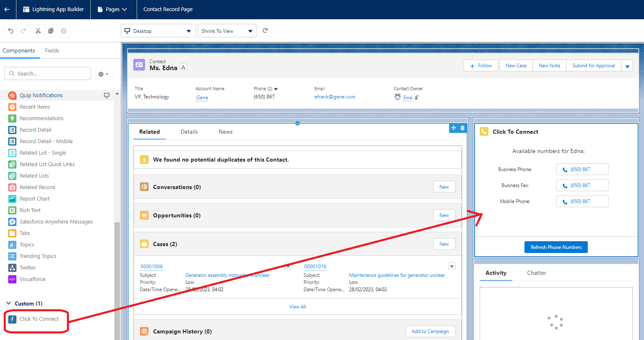This screenshot has width=644, height=340.
Task: Switch to Chatter tab
Action: pos(536,273)
